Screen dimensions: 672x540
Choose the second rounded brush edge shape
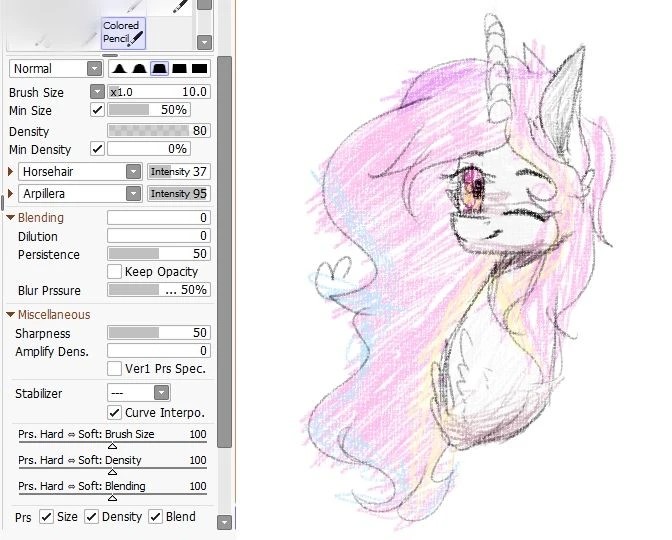[139, 69]
